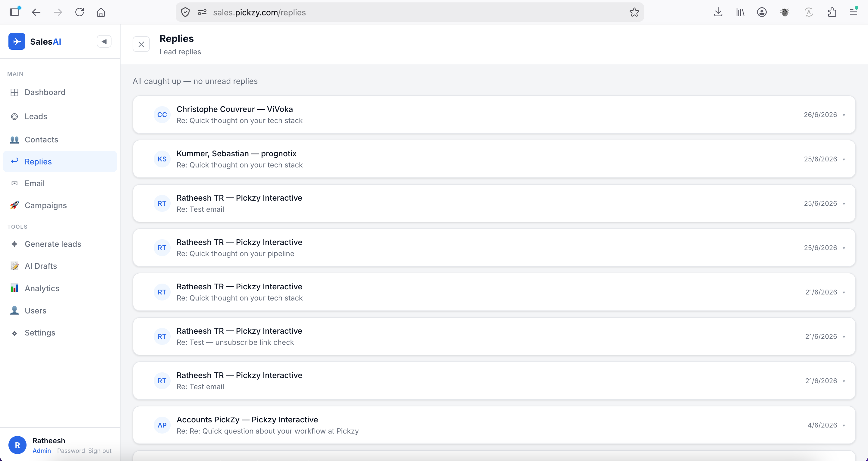Expand the unsubscribe link check reply arrow

[x=844, y=337]
